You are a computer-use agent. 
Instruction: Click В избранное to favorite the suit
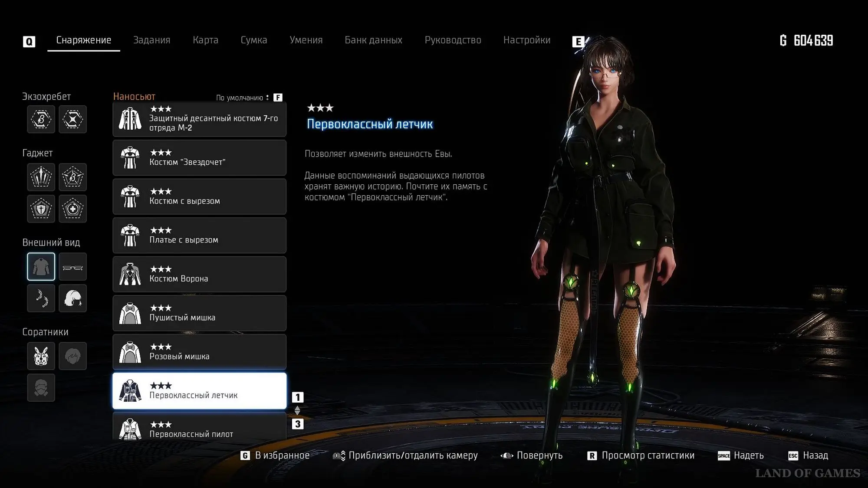coord(282,455)
